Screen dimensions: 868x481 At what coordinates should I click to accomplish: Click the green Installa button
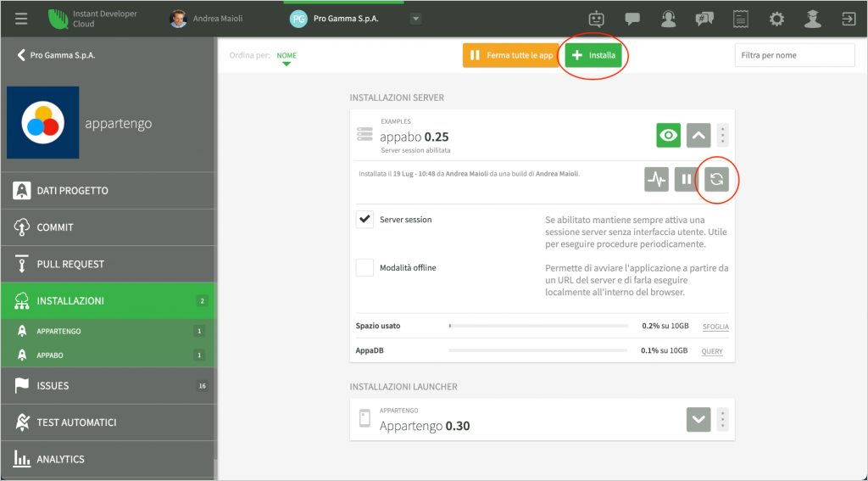click(x=593, y=55)
